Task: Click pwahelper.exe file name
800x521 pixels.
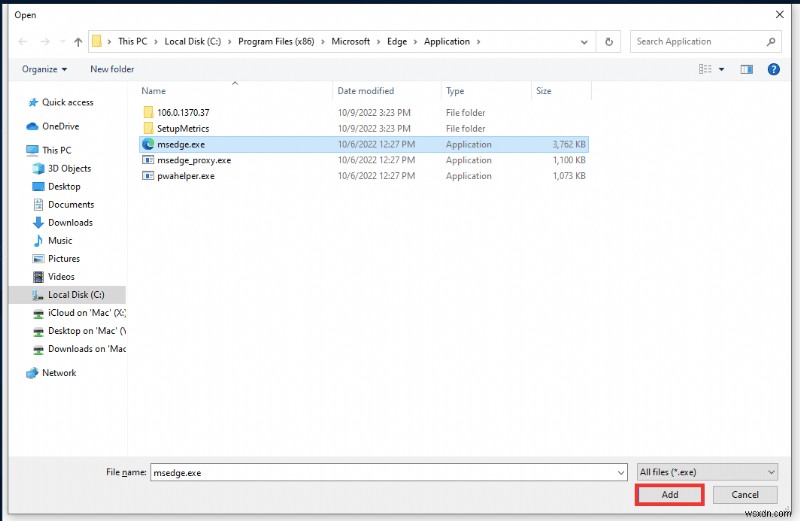Action: 186,176
